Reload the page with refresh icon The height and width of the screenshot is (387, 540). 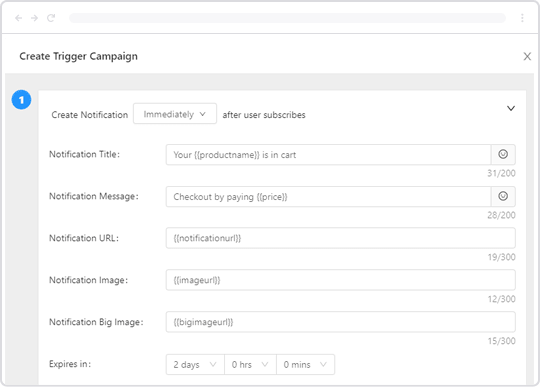click(x=51, y=18)
